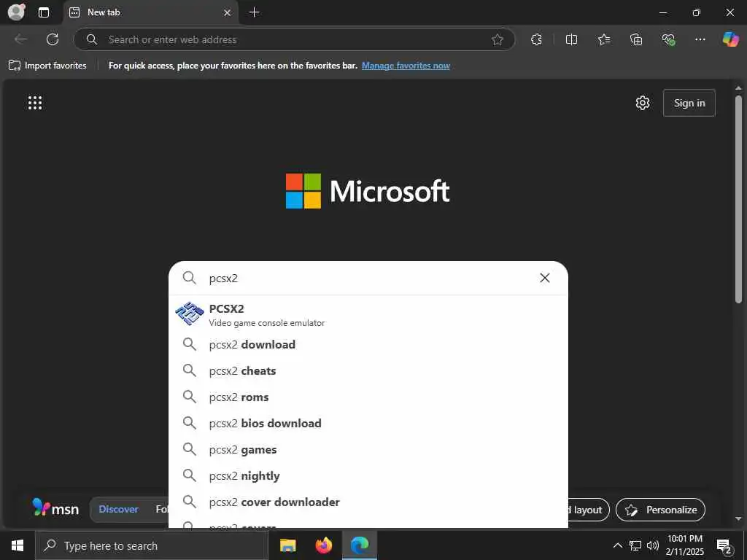Show hidden system tray icons chevron

point(617,545)
